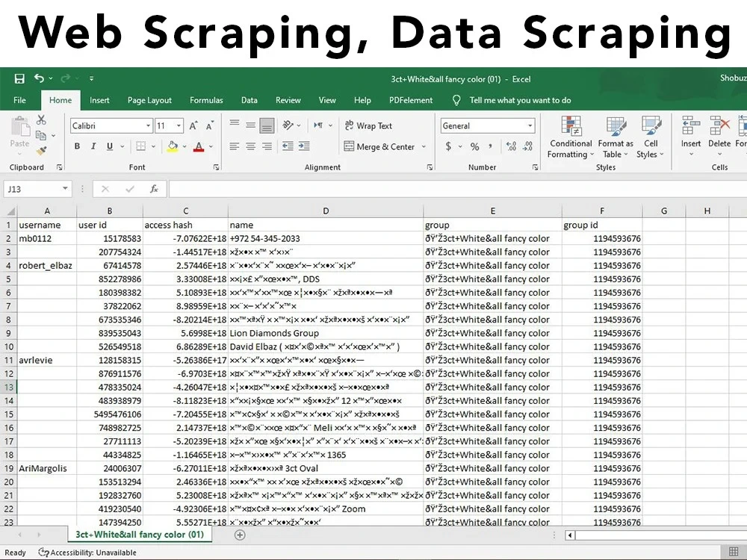
Task: Apply Percent Style number format
Action: 475,146
